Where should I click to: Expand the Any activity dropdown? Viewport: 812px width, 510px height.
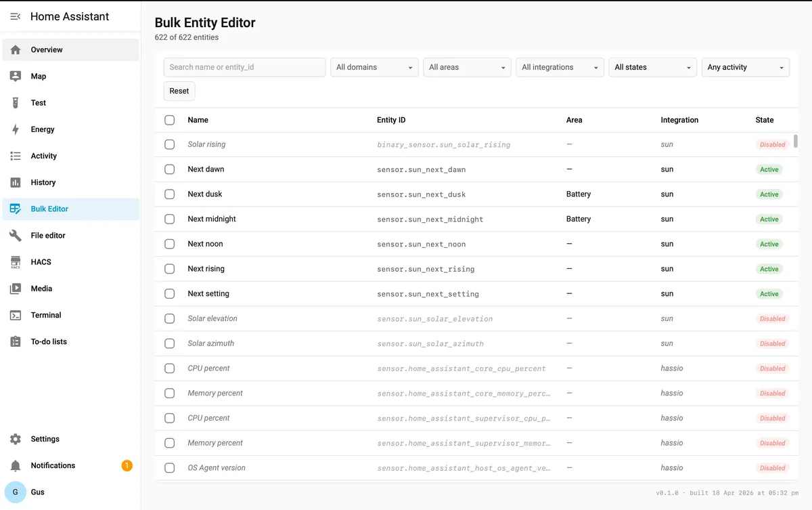pos(746,67)
